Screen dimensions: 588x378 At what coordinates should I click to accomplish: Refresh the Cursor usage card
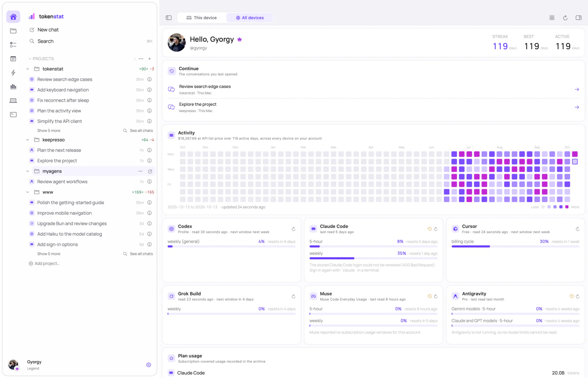pyautogui.click(x=577, y=229)
